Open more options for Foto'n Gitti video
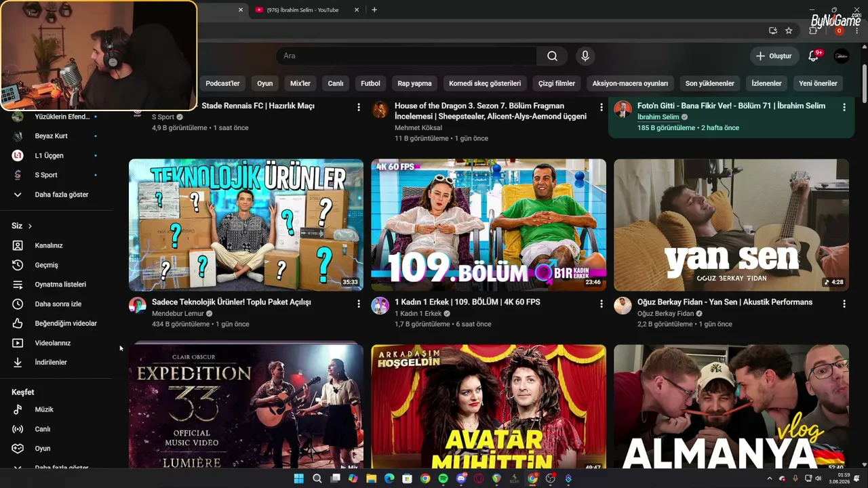Screen dimensions: 868x488 pyautogui.click(x=844, y=107)
